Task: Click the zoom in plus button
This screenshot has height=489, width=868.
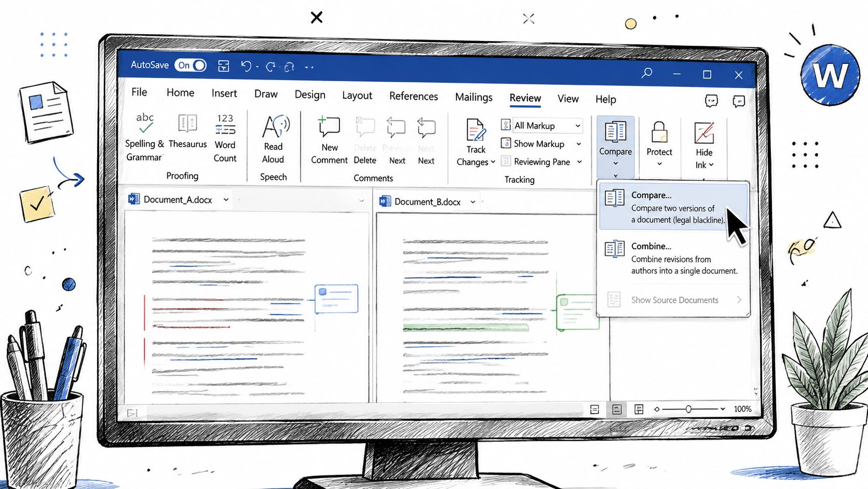Action: coord(722,409)
